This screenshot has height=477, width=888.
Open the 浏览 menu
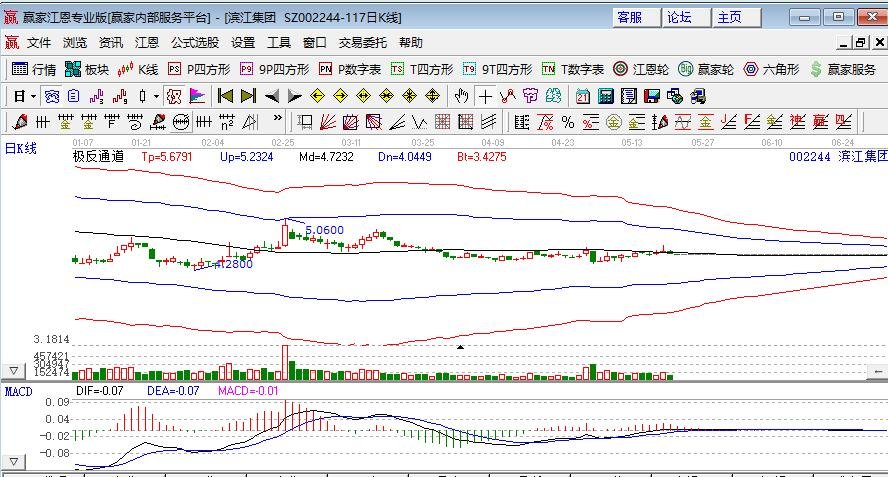coord(75,42)
